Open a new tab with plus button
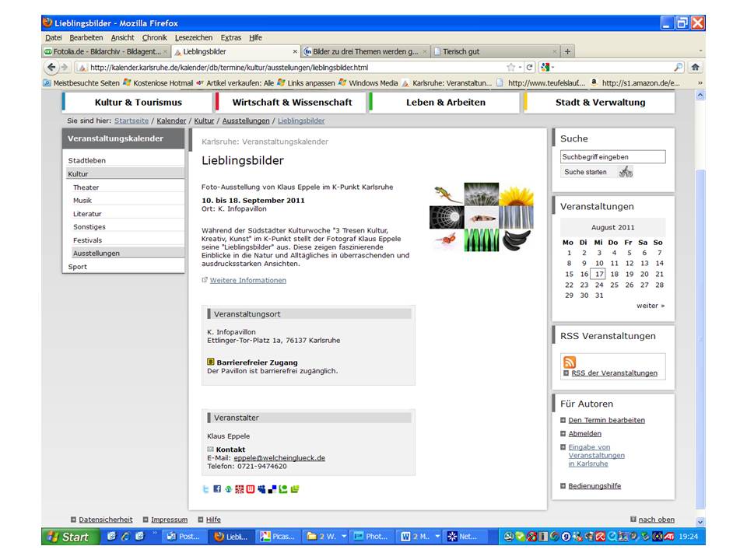 pyautogui.click(x=567, y=52)
